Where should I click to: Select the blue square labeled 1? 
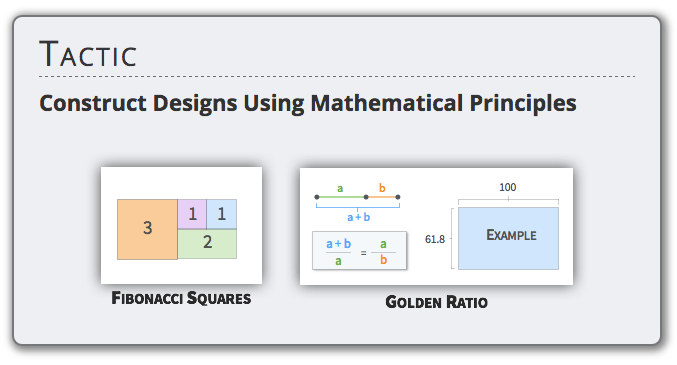[221, 214]
